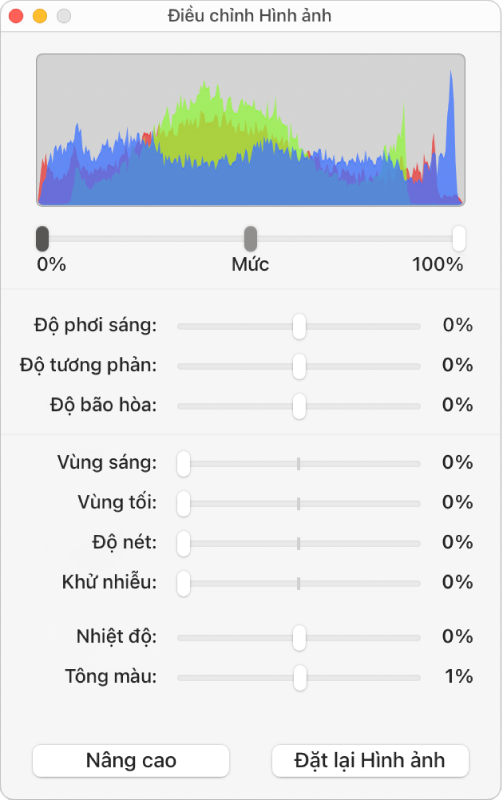Click Đặt lại Hình ảnh button
This screenshot has height=801, width=503.
pyautogui.click(x=370, y=761)
